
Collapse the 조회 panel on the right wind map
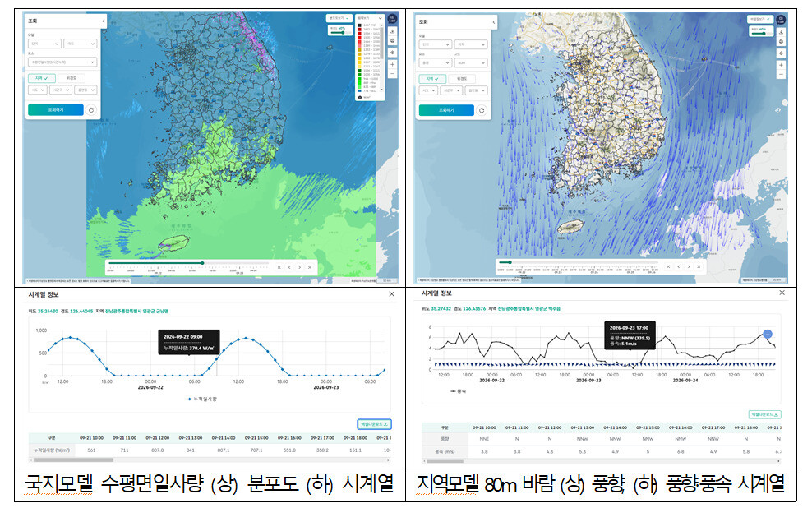[493, 22]
